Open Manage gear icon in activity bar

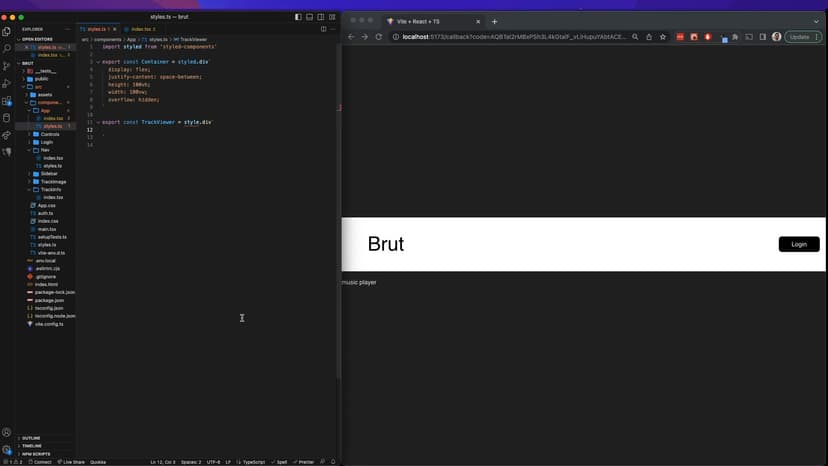(7, 449)
